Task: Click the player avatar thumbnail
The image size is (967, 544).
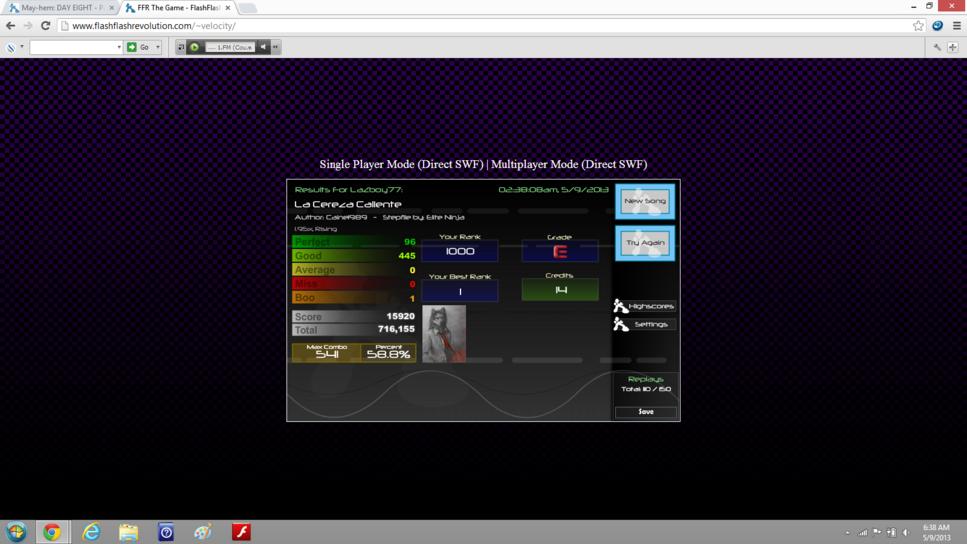Action: pos(444,334)
